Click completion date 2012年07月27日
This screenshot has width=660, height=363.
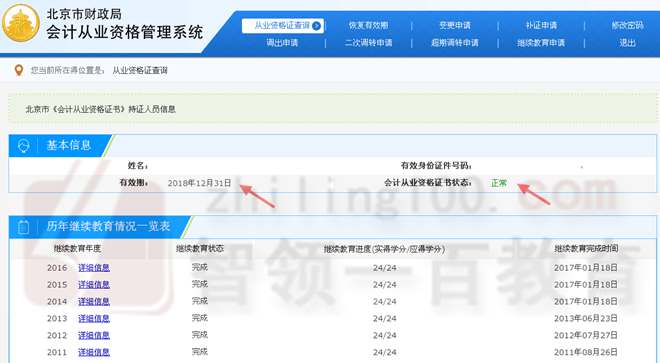click(585, 335)
